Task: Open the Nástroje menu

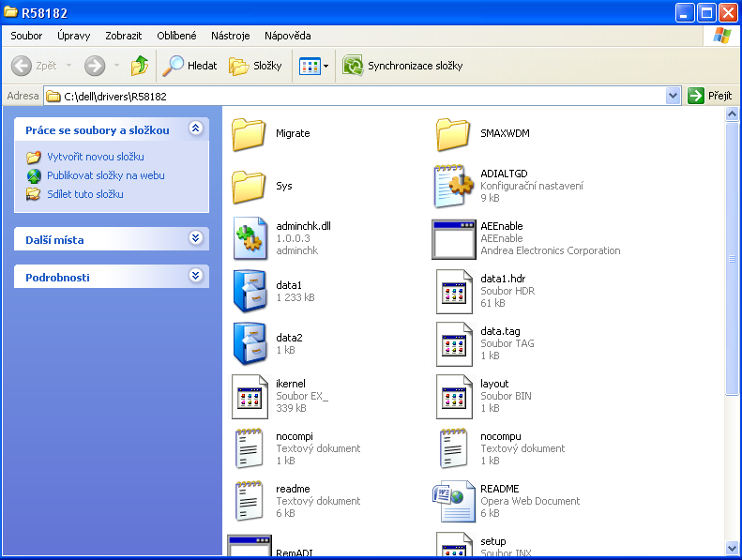Action: (231, 36)
